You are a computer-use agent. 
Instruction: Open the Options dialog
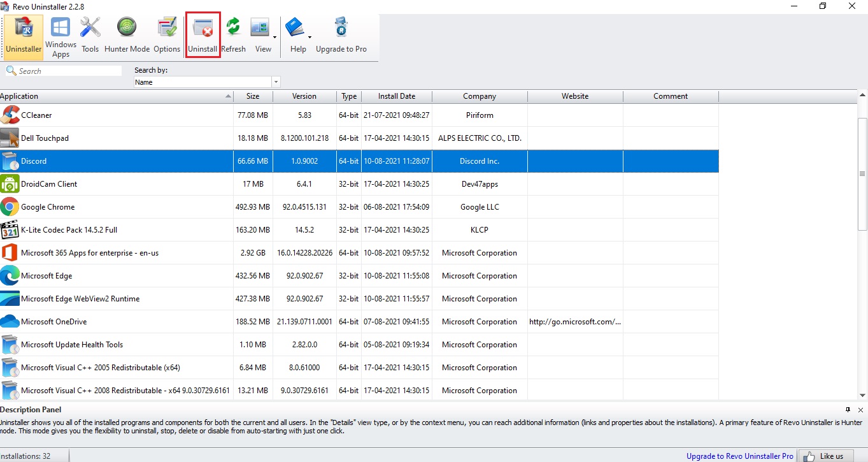tap(167, 36)
